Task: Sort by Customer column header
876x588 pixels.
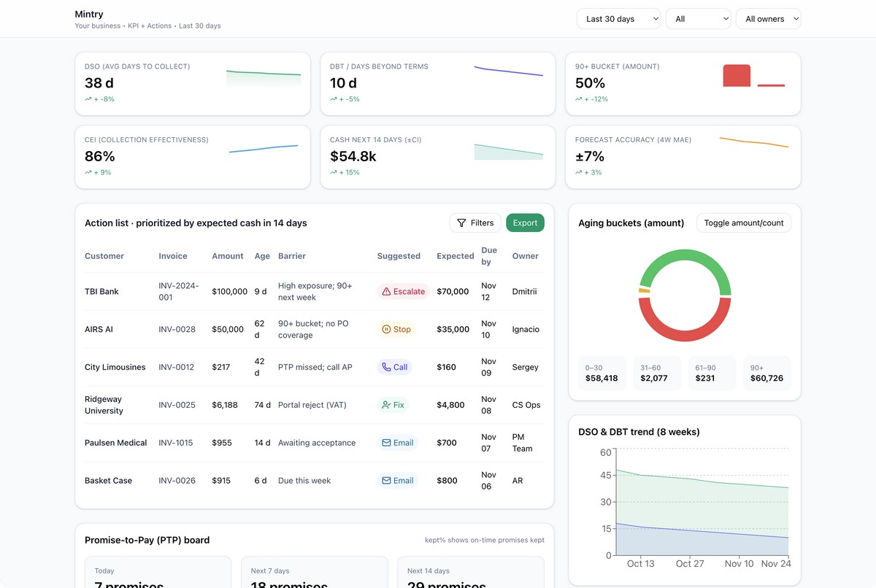Action: click(x=104, y=256)
